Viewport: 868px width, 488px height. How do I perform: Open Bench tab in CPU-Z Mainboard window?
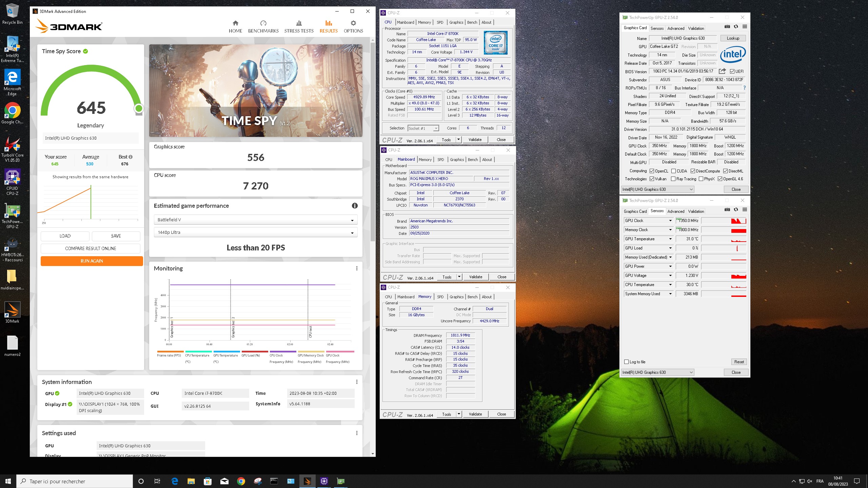point(473,160)
